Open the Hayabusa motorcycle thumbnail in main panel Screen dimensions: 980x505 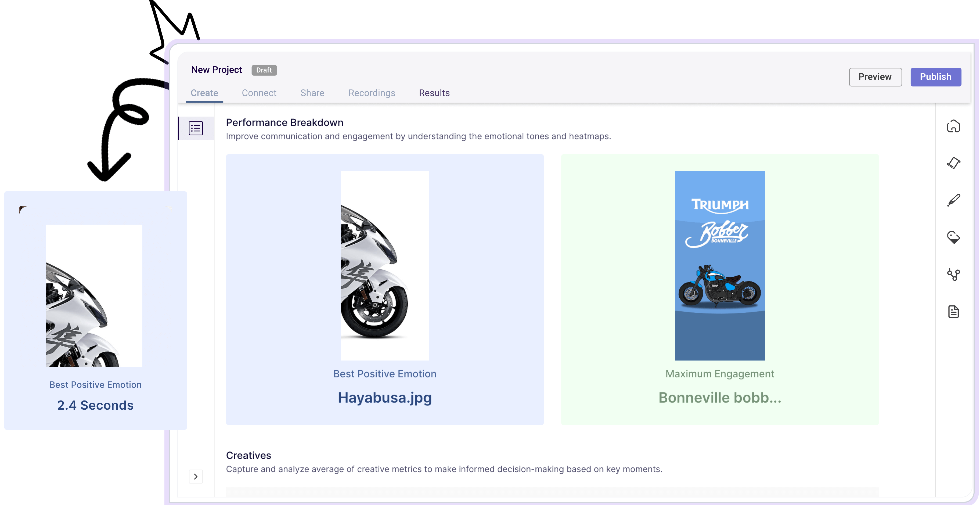click(x=385, y=265)
